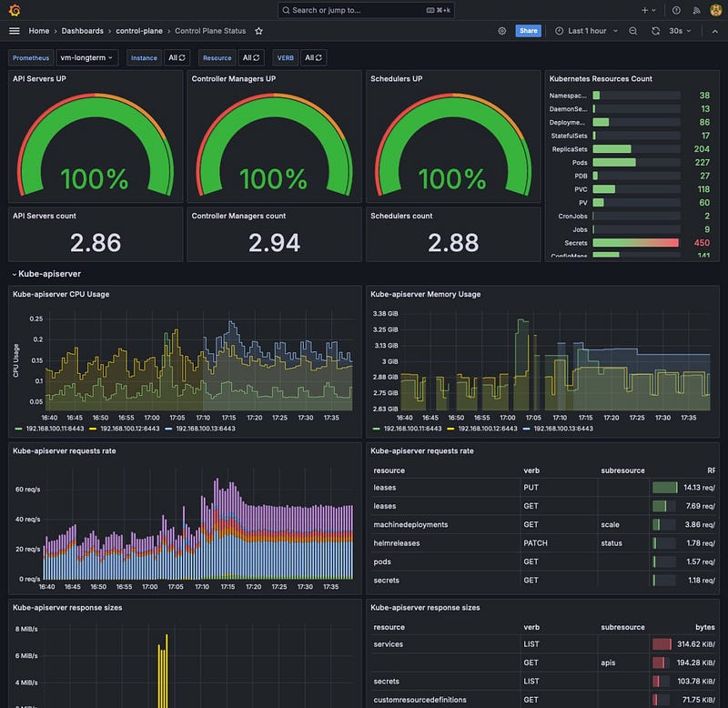Sort requests rate table by resource column
Screen dimensions: 728x708
click(x=389, y=470)
